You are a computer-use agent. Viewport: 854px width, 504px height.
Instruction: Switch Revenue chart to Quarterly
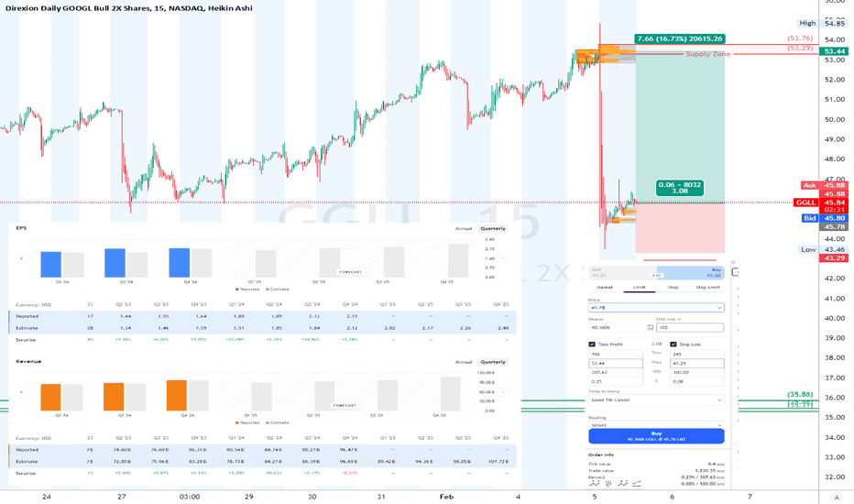493,362
